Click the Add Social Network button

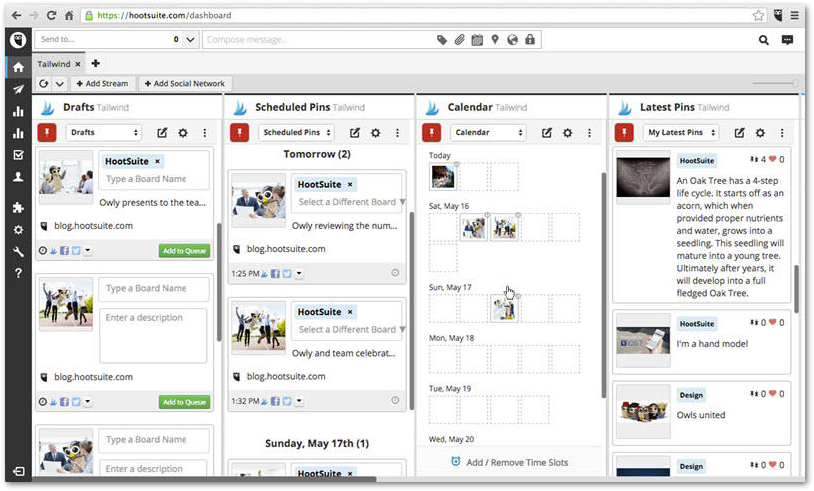(185, 84)
